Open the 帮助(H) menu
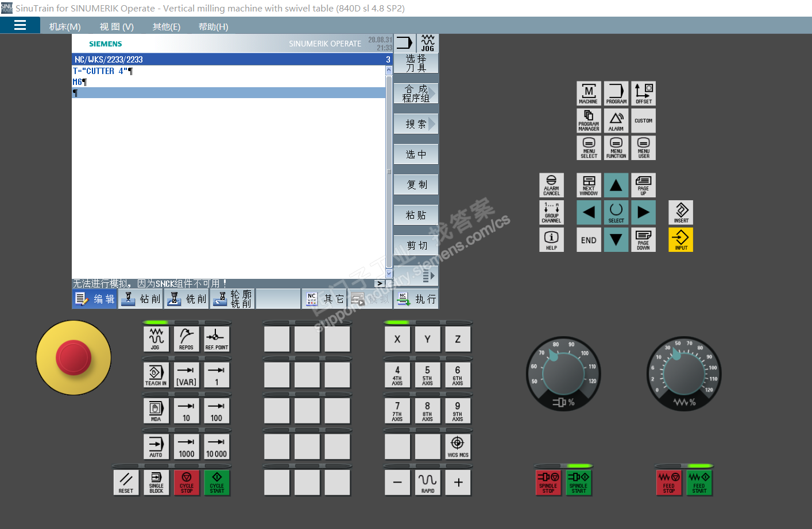 [214, 26]
